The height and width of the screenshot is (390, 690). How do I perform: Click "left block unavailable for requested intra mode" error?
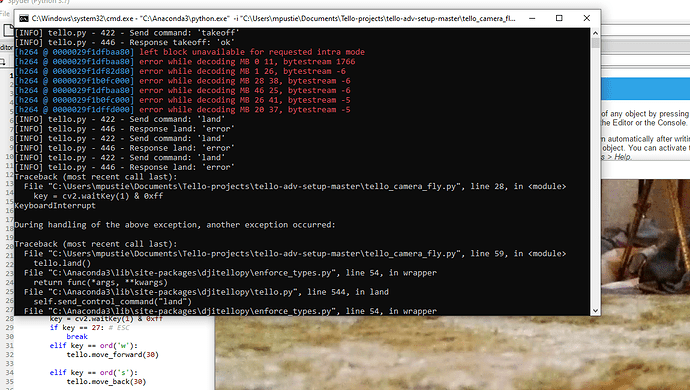190,52
